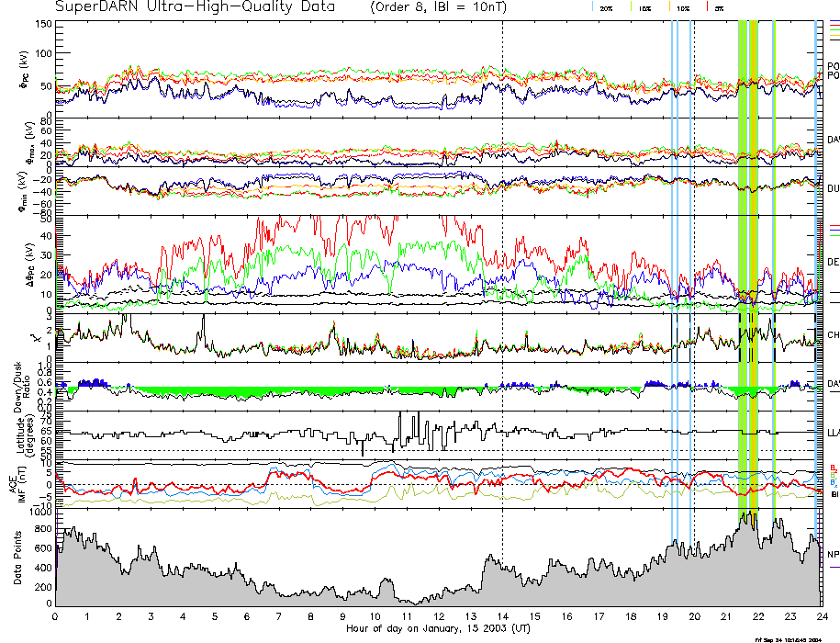Click the dotted vertical marker at 20 UT
The width and height of the screenshot is (840, 643).
pos(694,313)
